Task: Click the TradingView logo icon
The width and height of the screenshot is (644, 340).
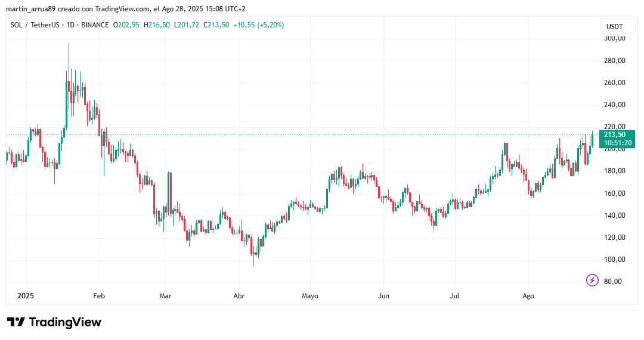Action: point(16,322)
